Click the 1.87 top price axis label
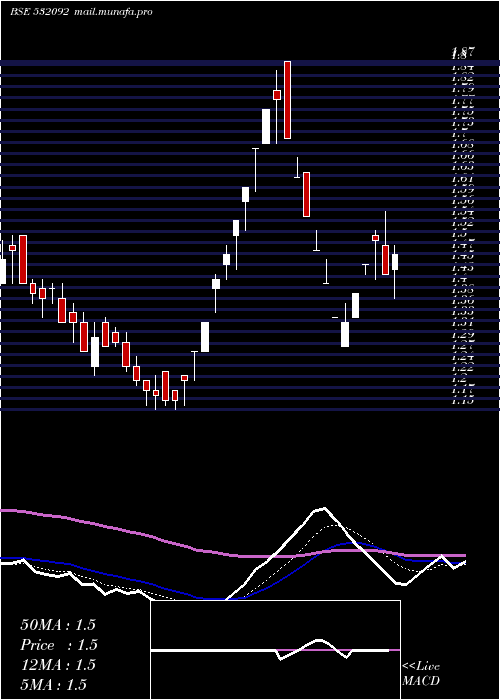The height and width of the screenshot is (700, 500). click(x=463, y=51)
